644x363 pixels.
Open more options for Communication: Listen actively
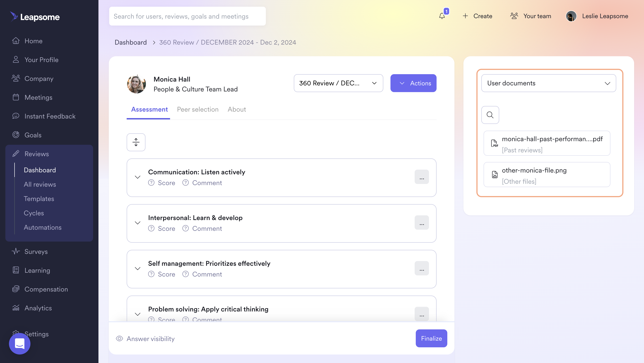422,177
